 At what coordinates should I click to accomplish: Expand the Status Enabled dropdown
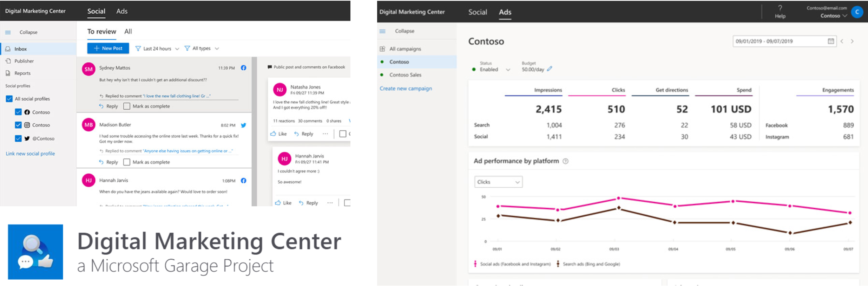pyautogui.click(x=508, y=70)
